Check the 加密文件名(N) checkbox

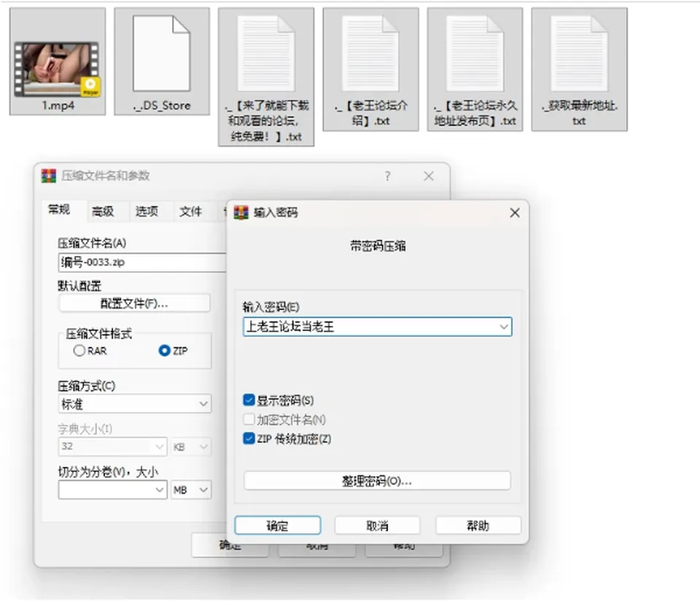pos(249,419)
